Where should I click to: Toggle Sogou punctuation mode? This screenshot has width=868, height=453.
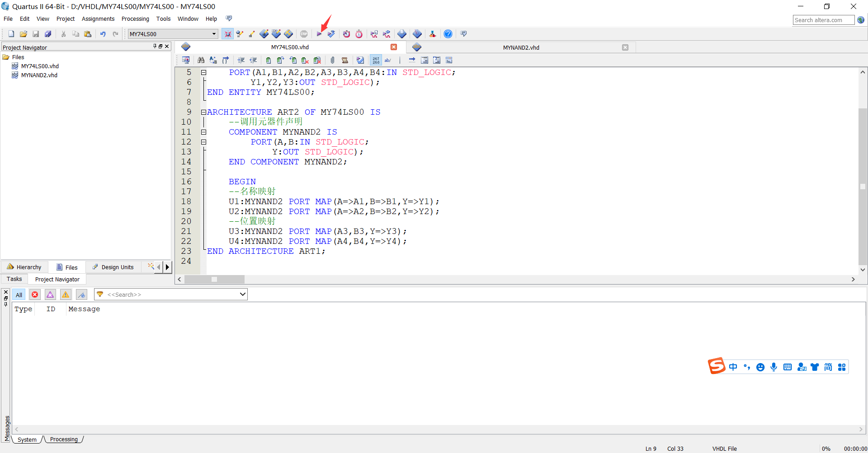747,367
